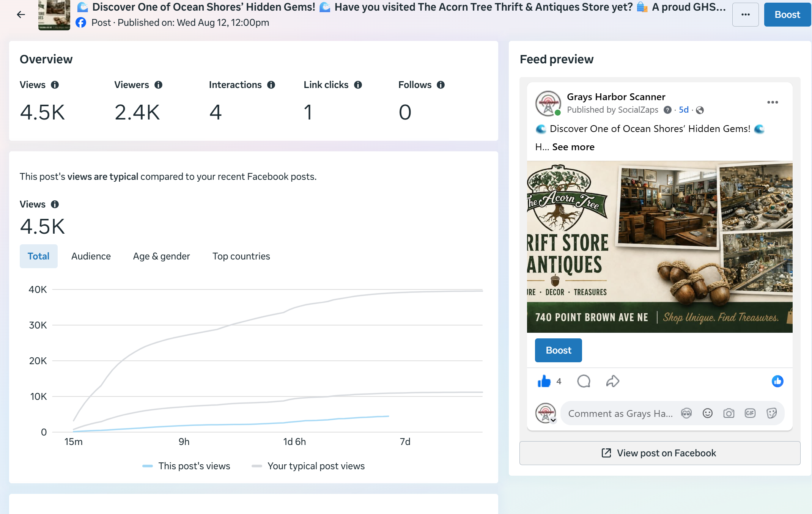Select the Total tab
This screenshot has height=514, width=812.
point(39,256)
